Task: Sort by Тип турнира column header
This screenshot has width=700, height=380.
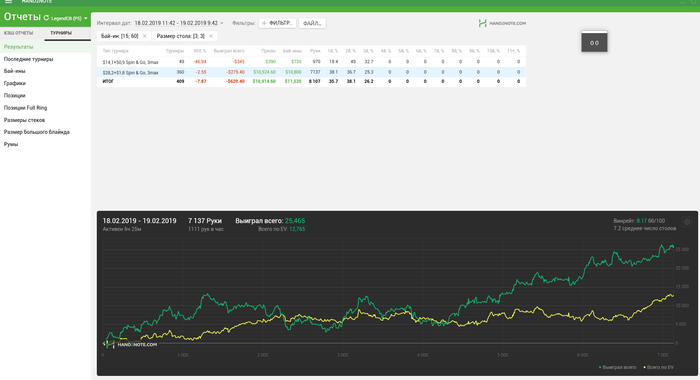Action: (x=115, y=51)
